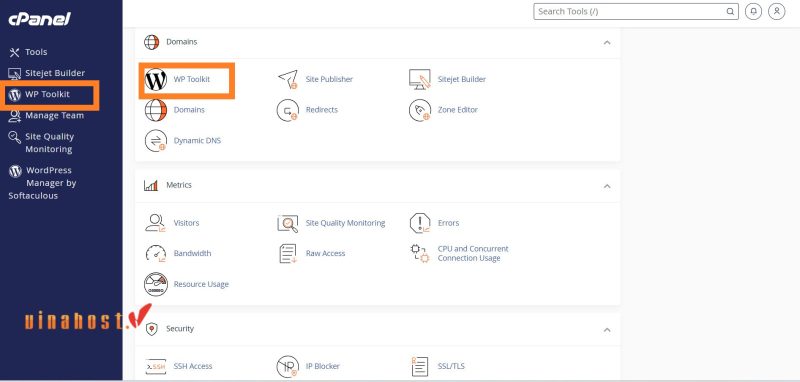Open the Site Quality Monitoring link in Metrics
The image size is (800, 382).
[x=345, y=223]
